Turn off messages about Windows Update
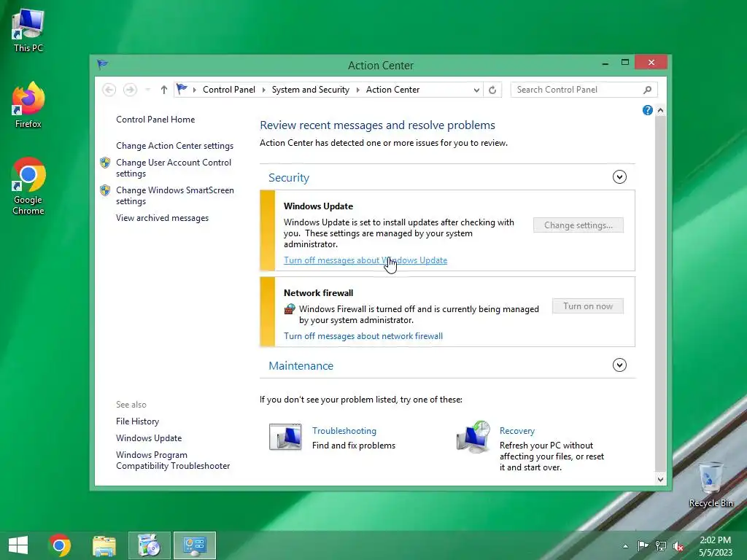747x560 pixels. [365, 260]
